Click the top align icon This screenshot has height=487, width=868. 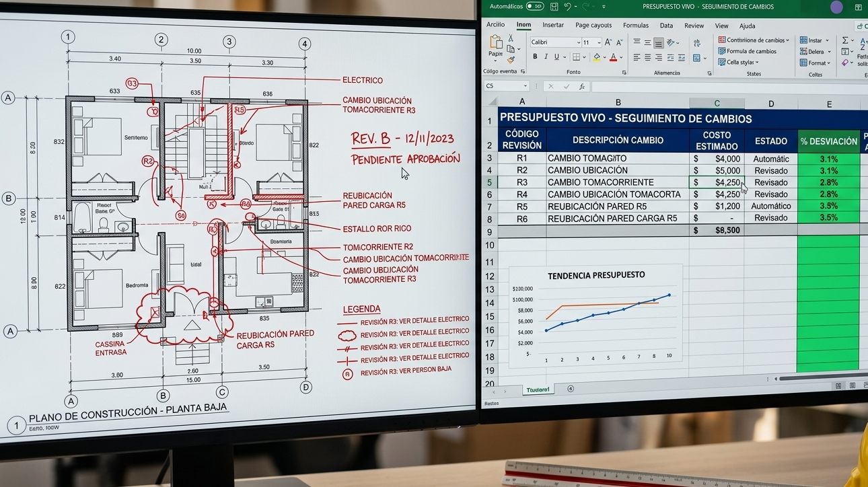coord(637,42)
